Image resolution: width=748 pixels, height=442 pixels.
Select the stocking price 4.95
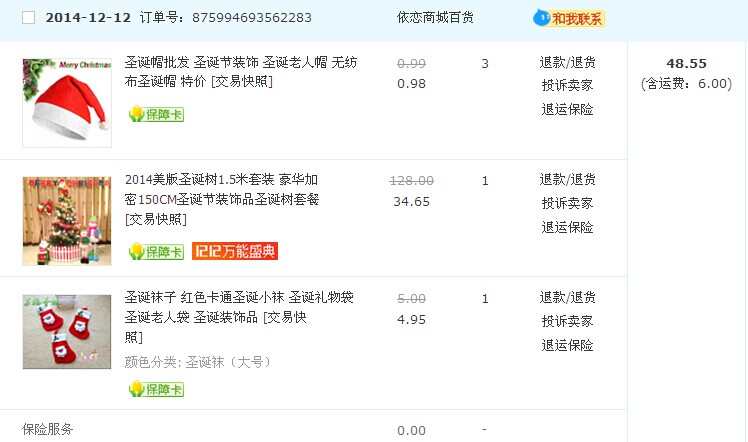point(411,319)
